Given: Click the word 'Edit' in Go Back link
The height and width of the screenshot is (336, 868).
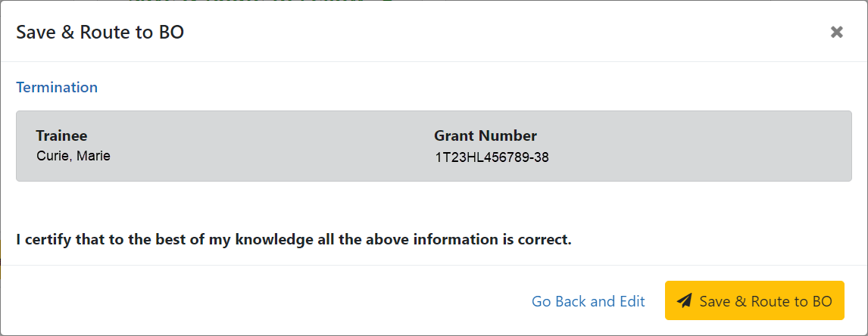Looking at the screenshot, I should tap(632, 301).
